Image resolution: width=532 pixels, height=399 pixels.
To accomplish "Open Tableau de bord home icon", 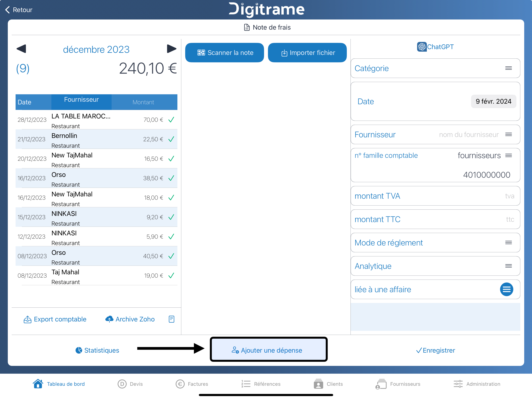I will point(38,384).
